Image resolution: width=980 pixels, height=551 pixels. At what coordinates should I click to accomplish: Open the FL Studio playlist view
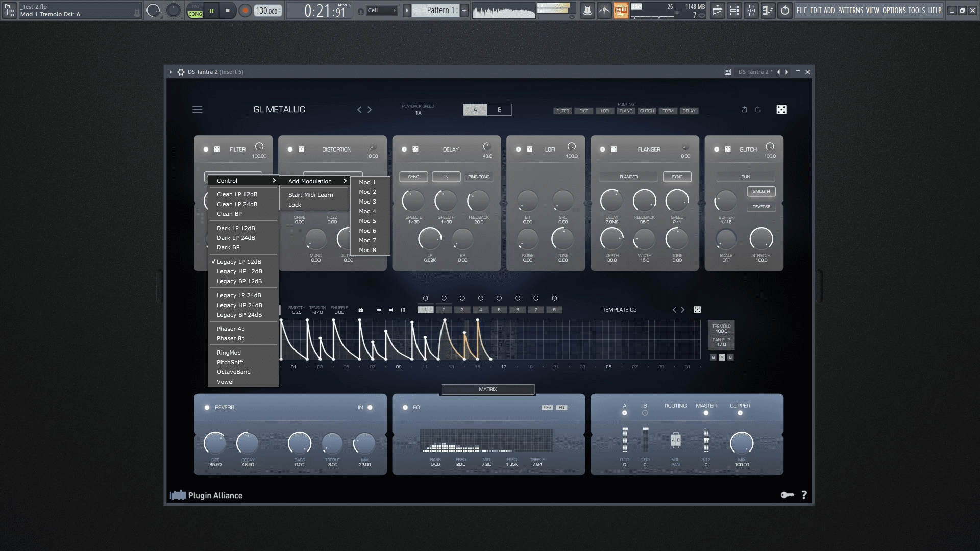point(718,10)
